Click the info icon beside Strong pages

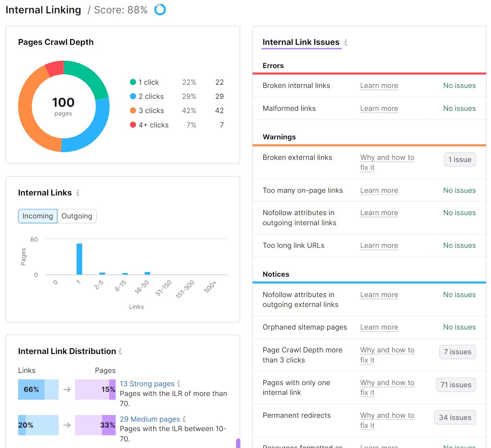178,384
